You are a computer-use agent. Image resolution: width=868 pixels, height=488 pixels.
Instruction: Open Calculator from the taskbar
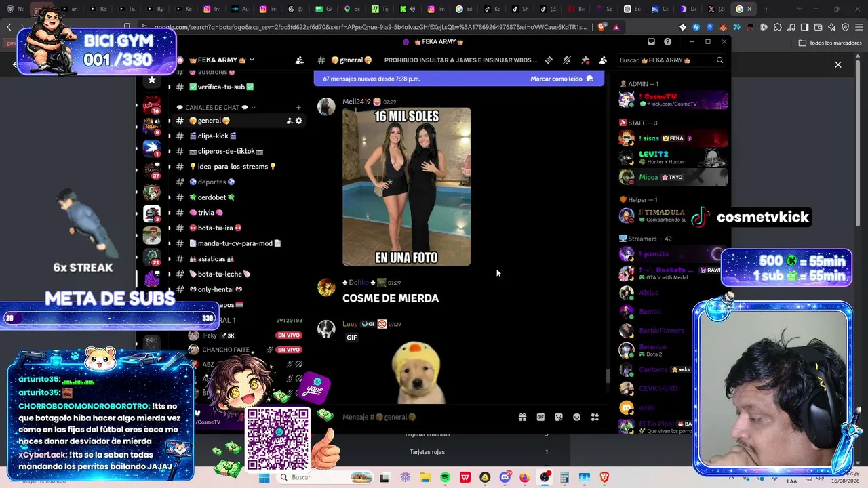(x=564, y=477)
